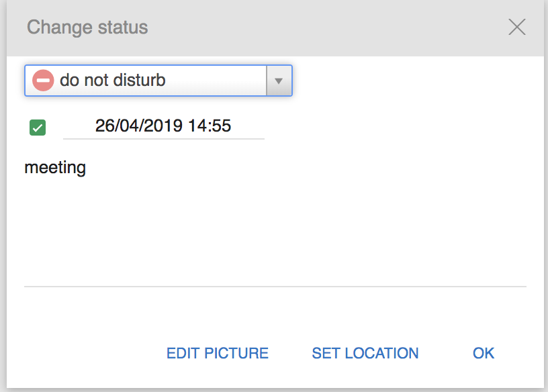The width and height of the screenshot is (548, 392).
Task: Click the date portion 26/04/2019
Action: pos(139,126)
